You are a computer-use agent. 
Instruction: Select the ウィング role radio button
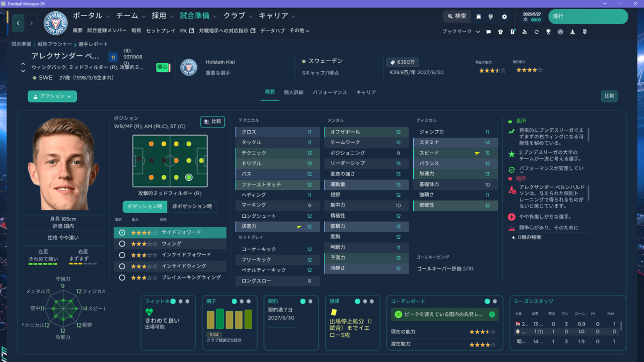coord(122,244)
